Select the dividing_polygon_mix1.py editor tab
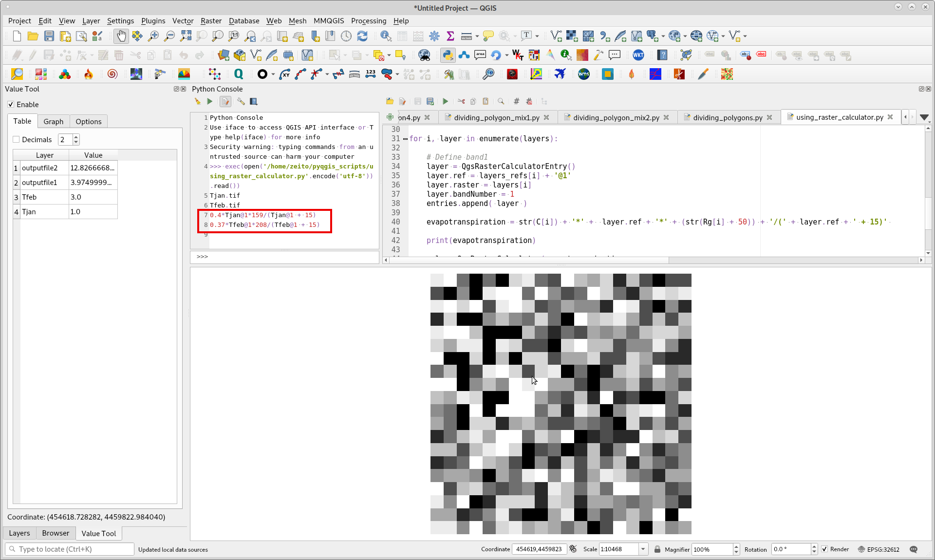The width and height of the screenshot is (935, 560). (497, 117)
